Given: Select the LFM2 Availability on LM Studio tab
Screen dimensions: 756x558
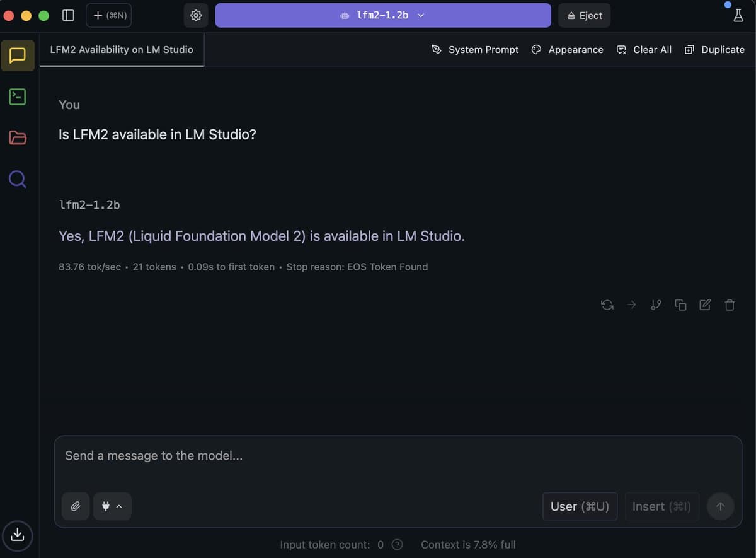Looking at the screenshot, I should pos(122,49).
